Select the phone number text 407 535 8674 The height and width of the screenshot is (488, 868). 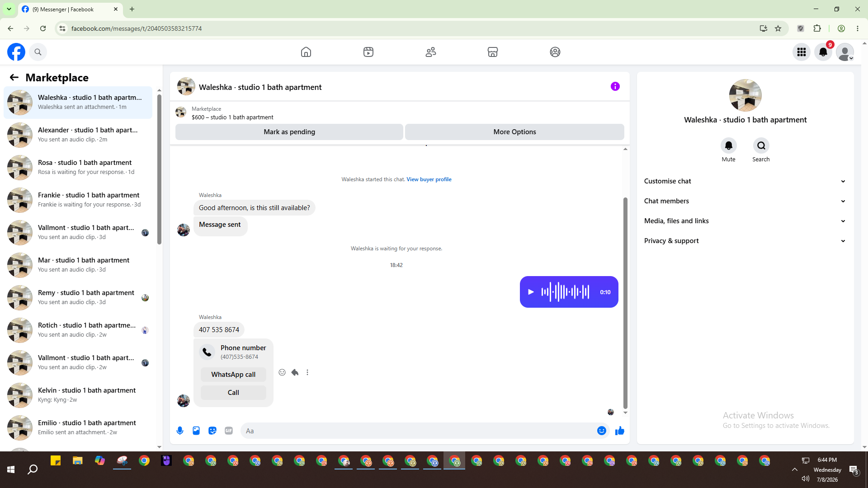[x=219, y=330]
